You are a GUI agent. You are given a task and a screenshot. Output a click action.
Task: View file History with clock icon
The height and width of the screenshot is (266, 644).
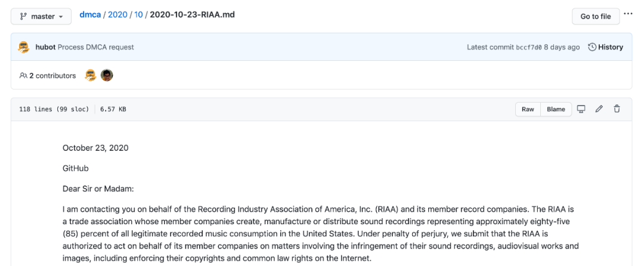(x=605, y=47)
